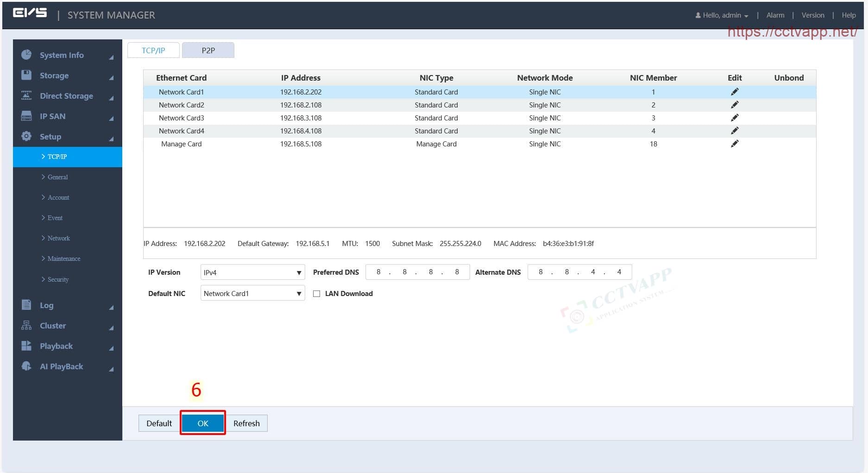
Task: Click the Setup gear icon
Action: pyautogui.click(x=26, y=136)
